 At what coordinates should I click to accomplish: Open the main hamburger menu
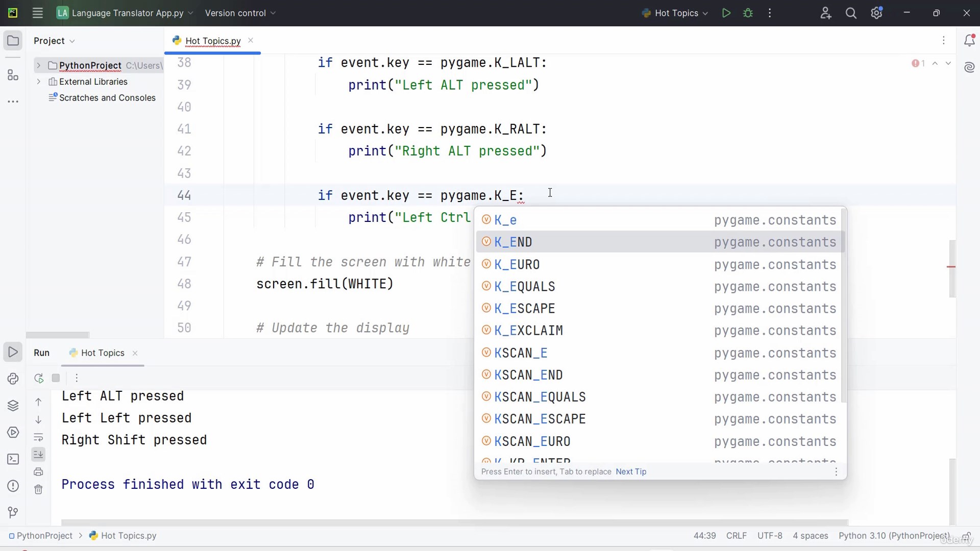pos(37,13)
